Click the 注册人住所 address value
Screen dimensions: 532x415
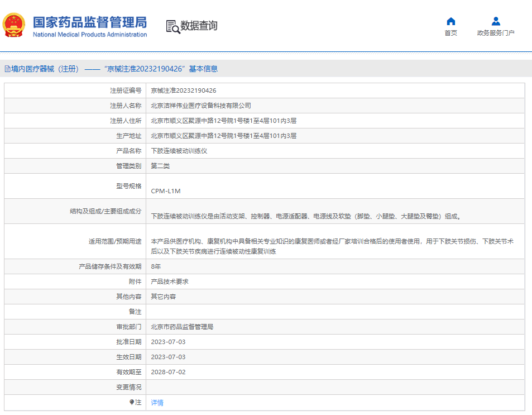click(224, 121)
